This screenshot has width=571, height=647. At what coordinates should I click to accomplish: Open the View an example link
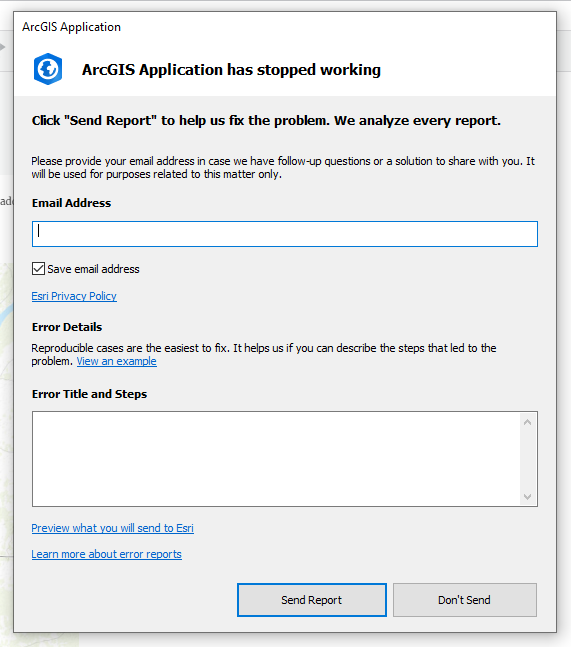click(x=116, y=361)
